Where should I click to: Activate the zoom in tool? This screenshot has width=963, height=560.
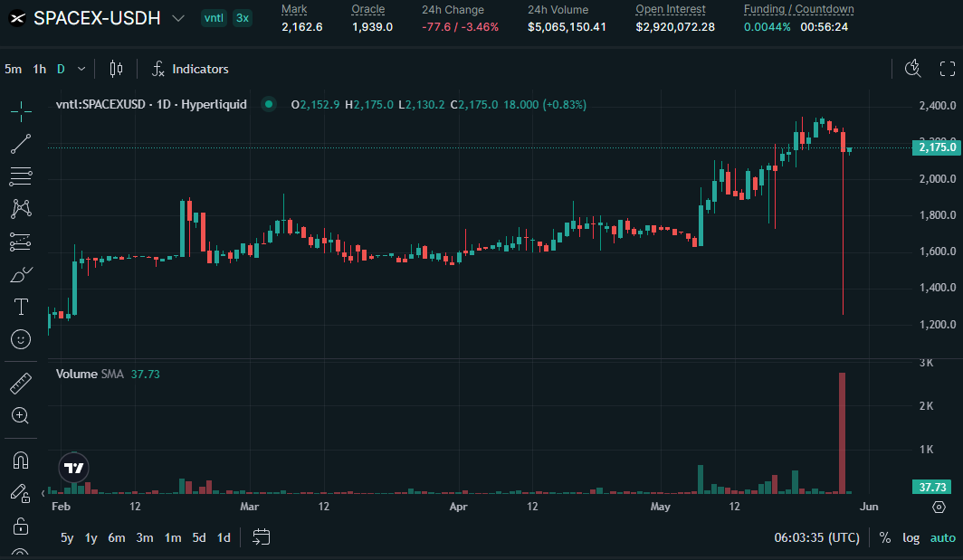click(21, 415)
